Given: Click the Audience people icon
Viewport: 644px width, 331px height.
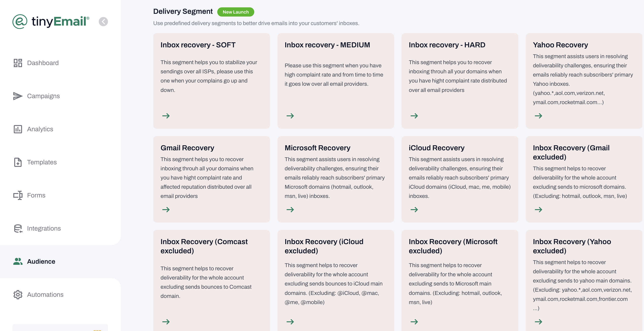Looking at the screenshot, I should click(18, 261).
